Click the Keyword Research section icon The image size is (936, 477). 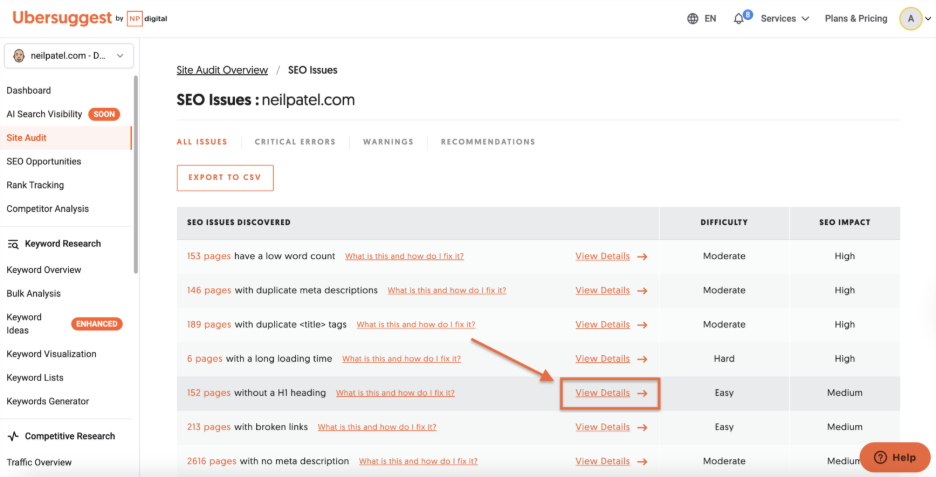click(x=13, y=244)
